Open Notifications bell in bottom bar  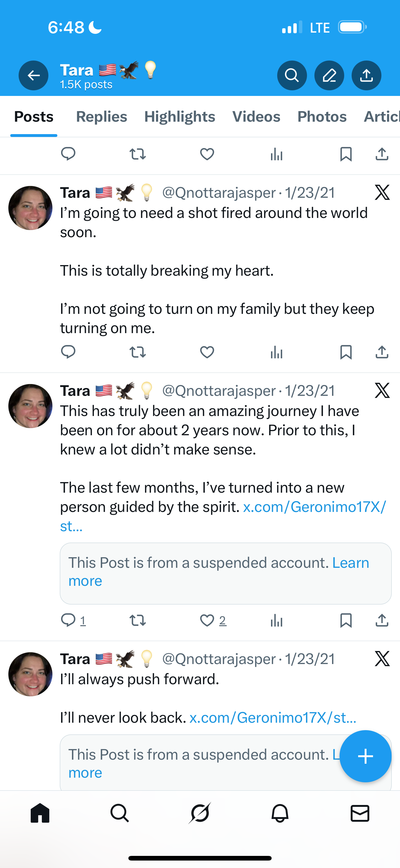point(280,813)
